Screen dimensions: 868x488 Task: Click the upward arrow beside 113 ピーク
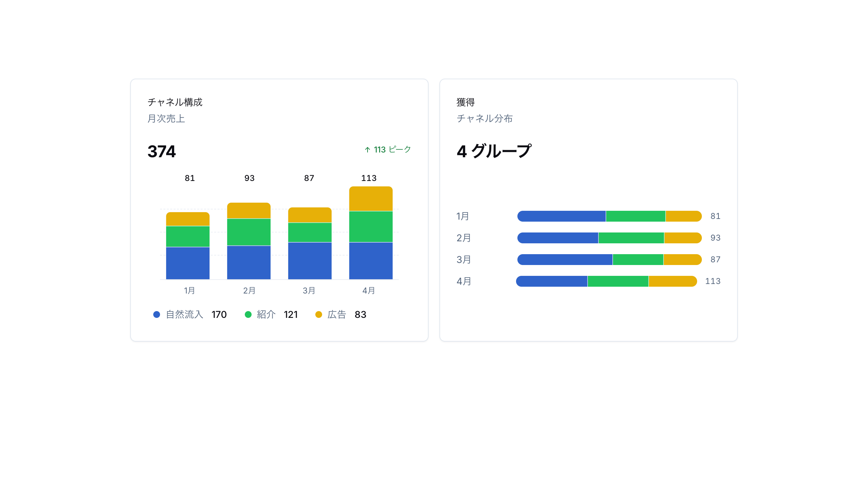(367, 149)
